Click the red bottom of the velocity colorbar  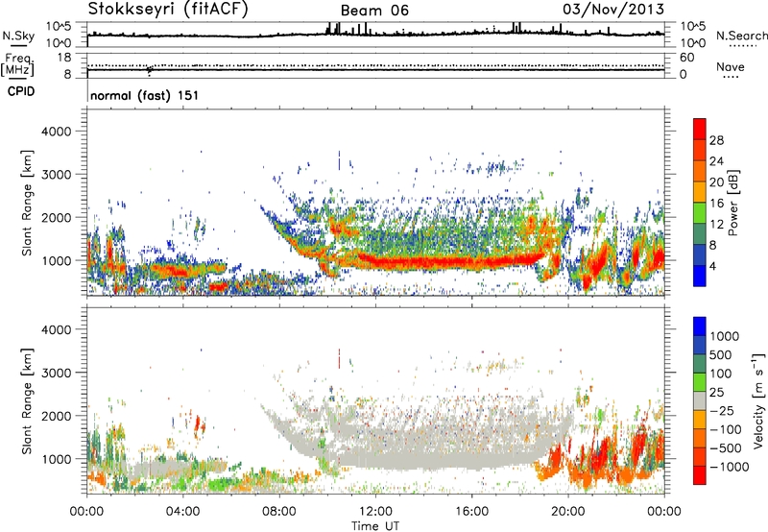click(x=700, y=475)
